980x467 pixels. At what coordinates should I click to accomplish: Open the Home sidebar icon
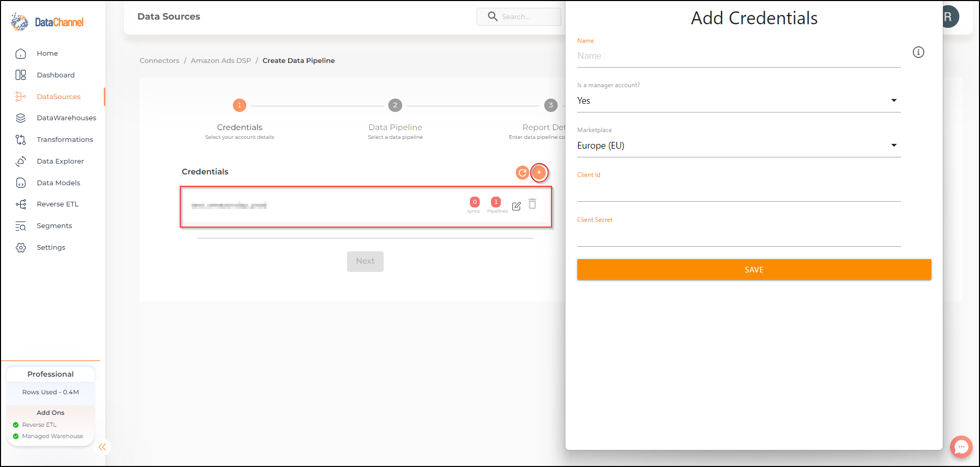(21, 54)
